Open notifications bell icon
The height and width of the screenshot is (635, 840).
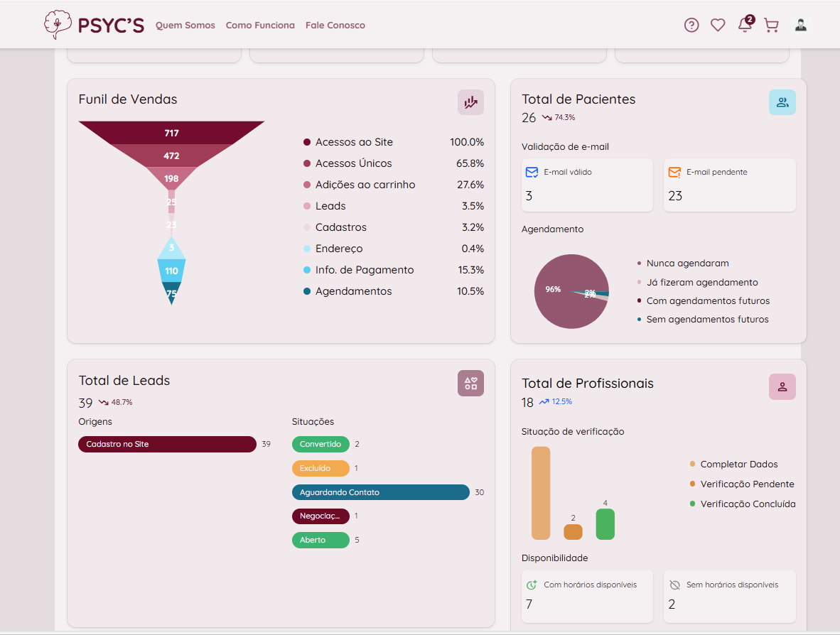pos(745,25)
